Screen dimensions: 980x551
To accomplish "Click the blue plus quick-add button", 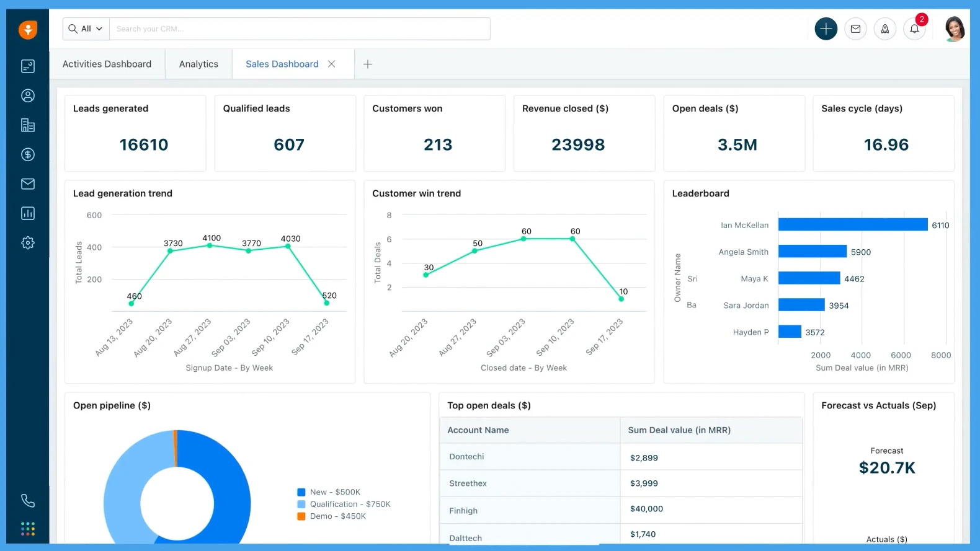I will (x=826, y=29).
